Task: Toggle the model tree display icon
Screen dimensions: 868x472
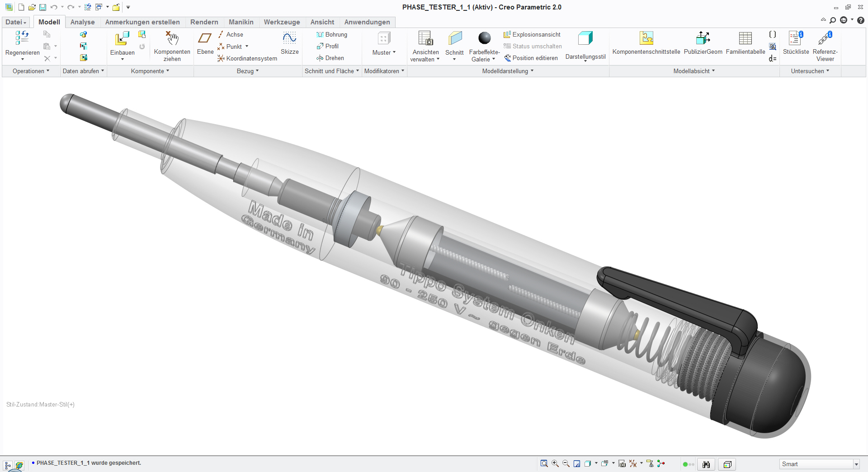Action: point(8,465)
